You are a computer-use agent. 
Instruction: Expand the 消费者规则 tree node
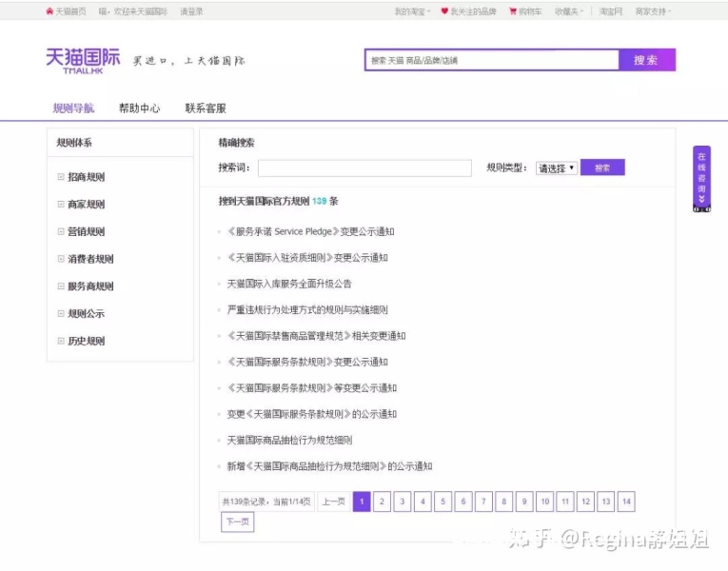[x=61, y=259]
